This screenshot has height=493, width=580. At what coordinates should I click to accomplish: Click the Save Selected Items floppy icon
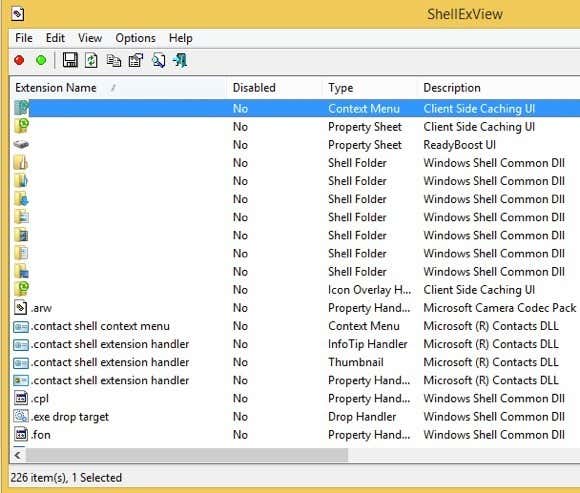[x=70, y=60]
